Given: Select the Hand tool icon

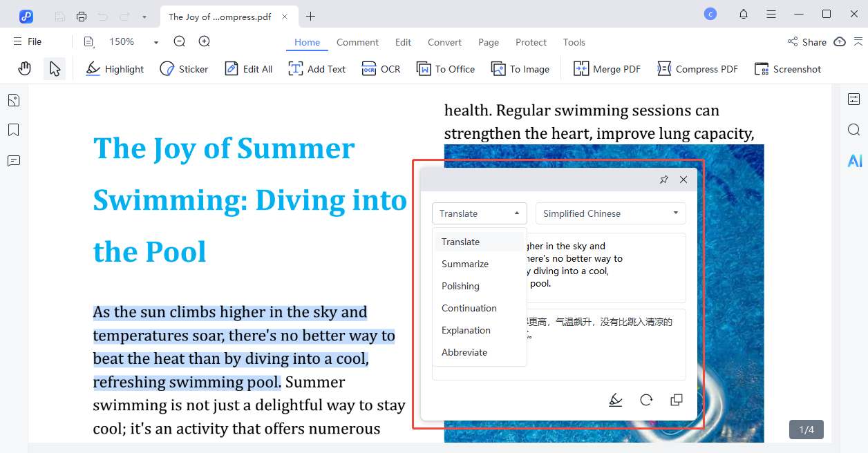Looking at the screenshot, I should coord(25,68).
